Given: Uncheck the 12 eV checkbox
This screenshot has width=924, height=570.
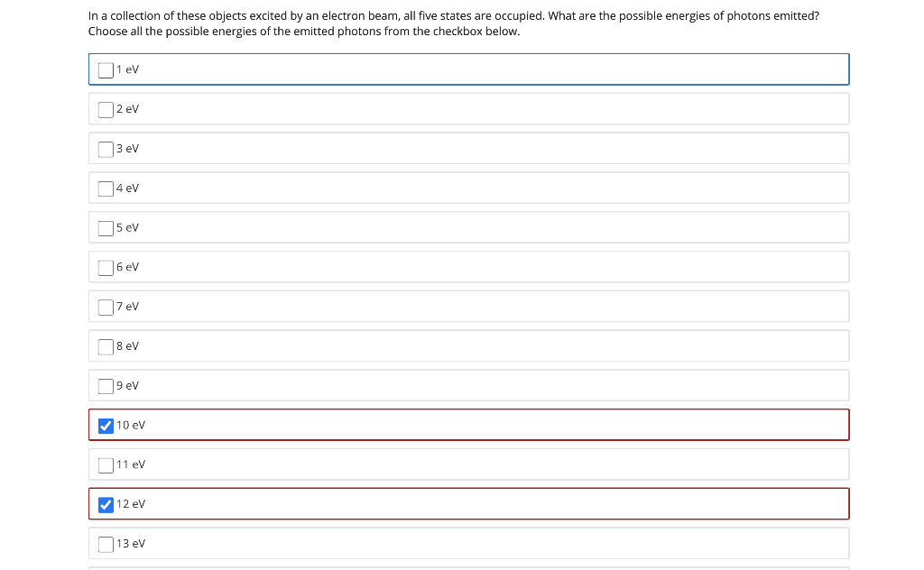Looking at the screenshot, I should pos(106,505).
